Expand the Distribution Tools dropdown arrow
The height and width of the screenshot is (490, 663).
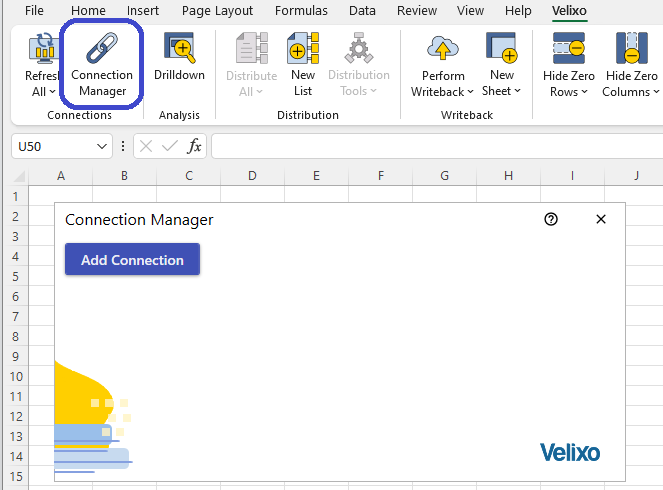coord(373,91)
